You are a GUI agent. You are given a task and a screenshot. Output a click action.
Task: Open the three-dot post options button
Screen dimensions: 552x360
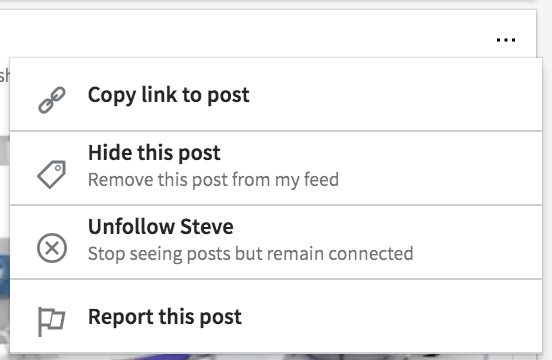coord(506,40)
